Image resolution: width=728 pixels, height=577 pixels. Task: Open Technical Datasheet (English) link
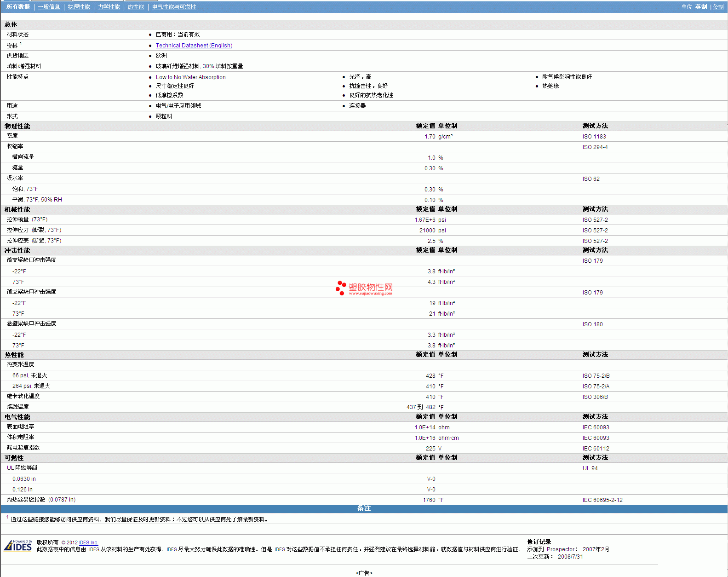click(x=194, y=46)
